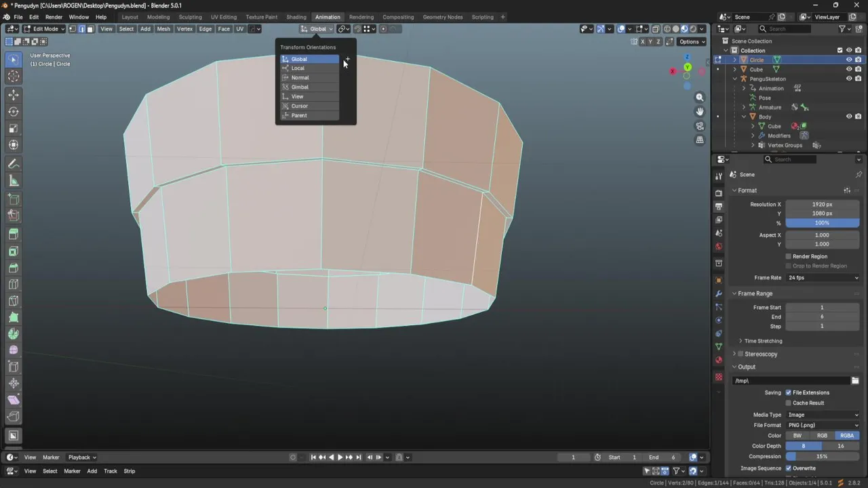
Task: Open Playback menu in timeline
Action: click(81, 457)
